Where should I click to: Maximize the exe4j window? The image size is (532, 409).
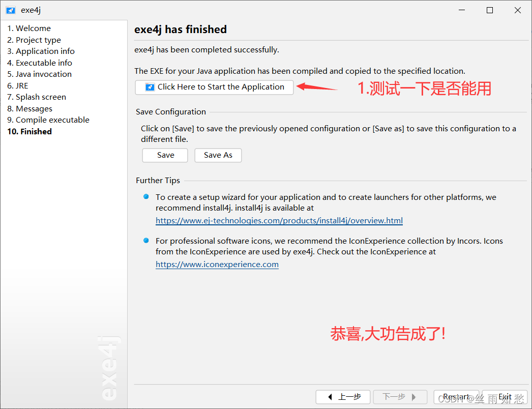click(x=490, y=10)
